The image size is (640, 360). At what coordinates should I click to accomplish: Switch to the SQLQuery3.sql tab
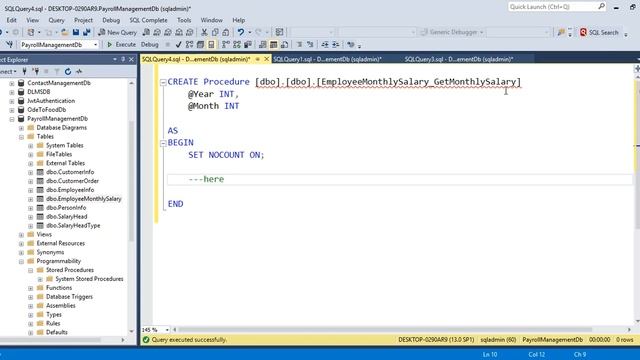coord(459,59)
